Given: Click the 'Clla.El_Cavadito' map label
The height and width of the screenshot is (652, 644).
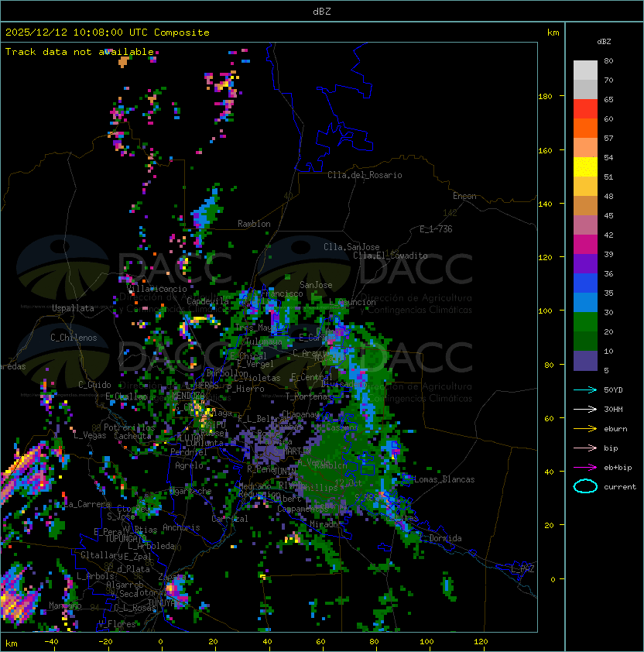Looking at the screenshot, I should [x=390, y=256].
